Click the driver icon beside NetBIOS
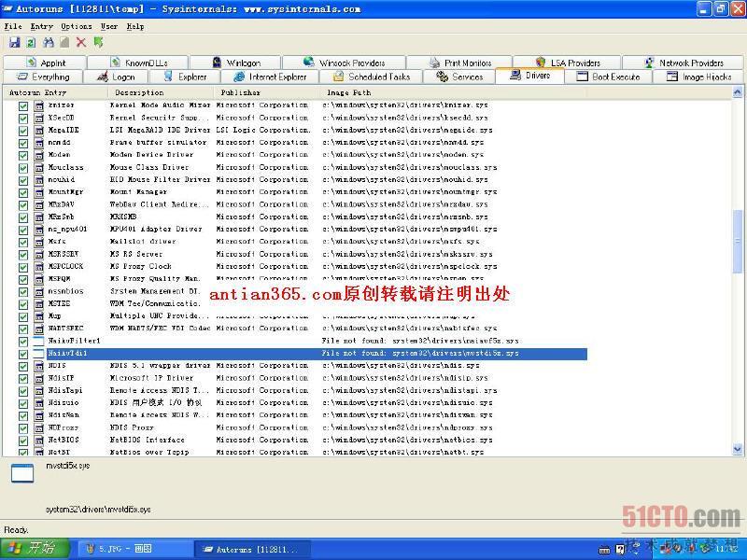 (39, 441)
